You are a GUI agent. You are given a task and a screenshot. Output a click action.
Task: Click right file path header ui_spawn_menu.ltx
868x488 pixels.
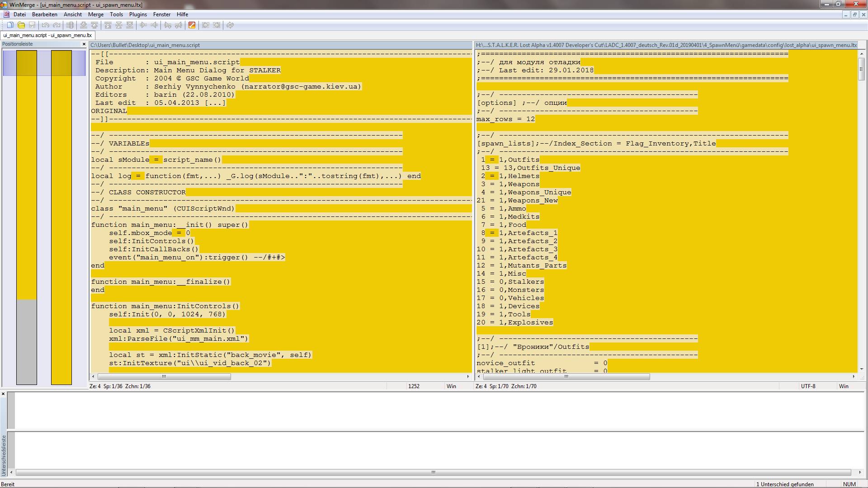coord(666,45)
